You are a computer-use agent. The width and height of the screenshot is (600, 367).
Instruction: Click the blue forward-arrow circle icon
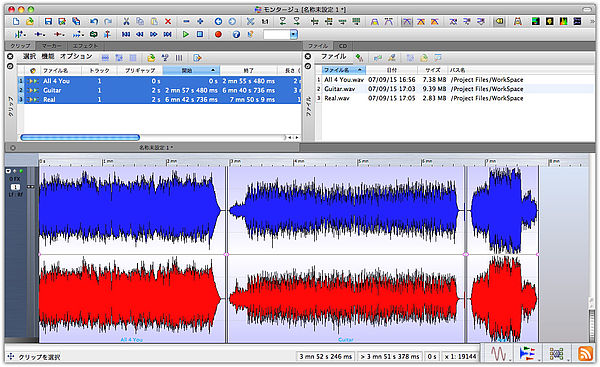coord(232,21)
